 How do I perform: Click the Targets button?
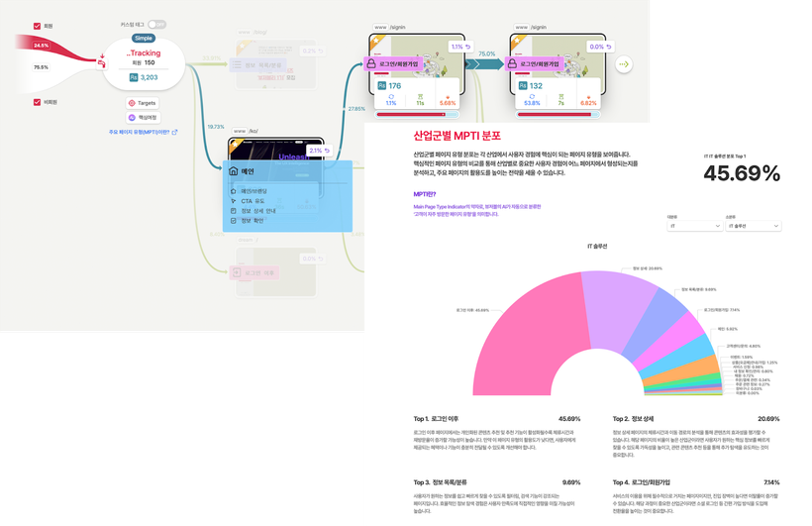(142, 102)
